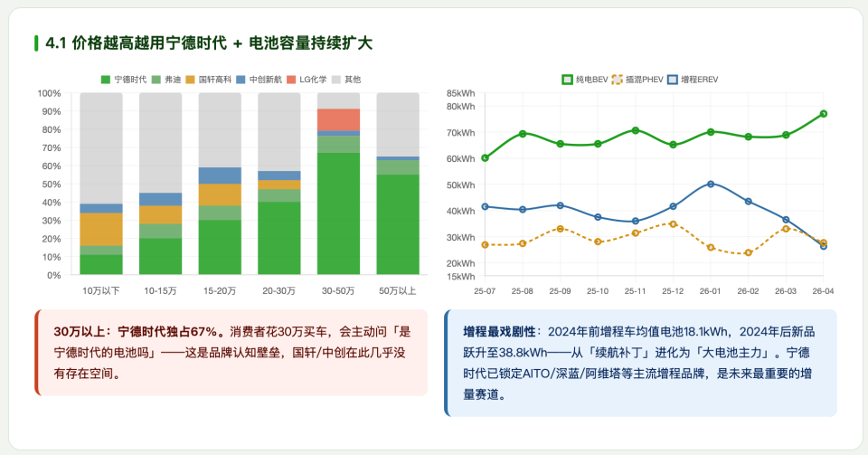The image size is (868, 455).
Task: Toggle the 纯电BEV line legend
Action: (585, 80)
